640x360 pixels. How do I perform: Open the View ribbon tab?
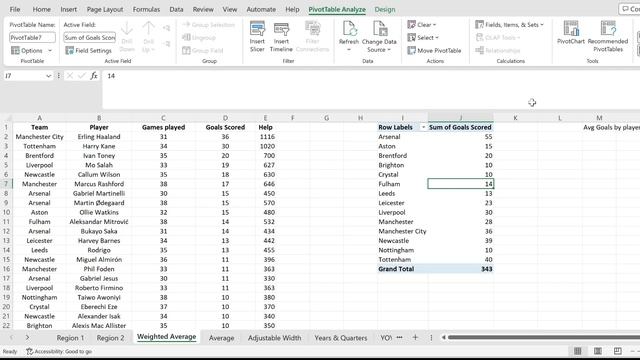[x=230, y=9]
